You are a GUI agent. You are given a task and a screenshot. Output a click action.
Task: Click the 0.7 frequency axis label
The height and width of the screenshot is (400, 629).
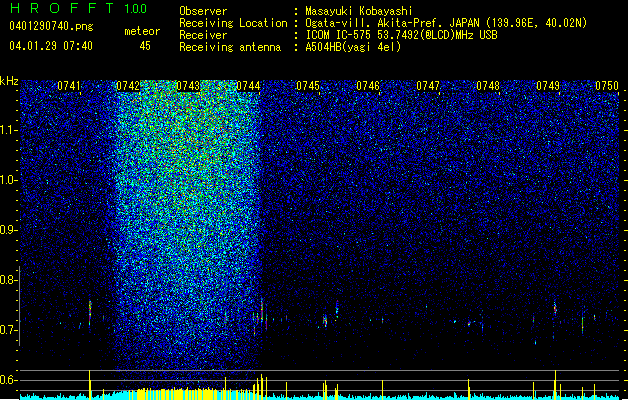9,330
